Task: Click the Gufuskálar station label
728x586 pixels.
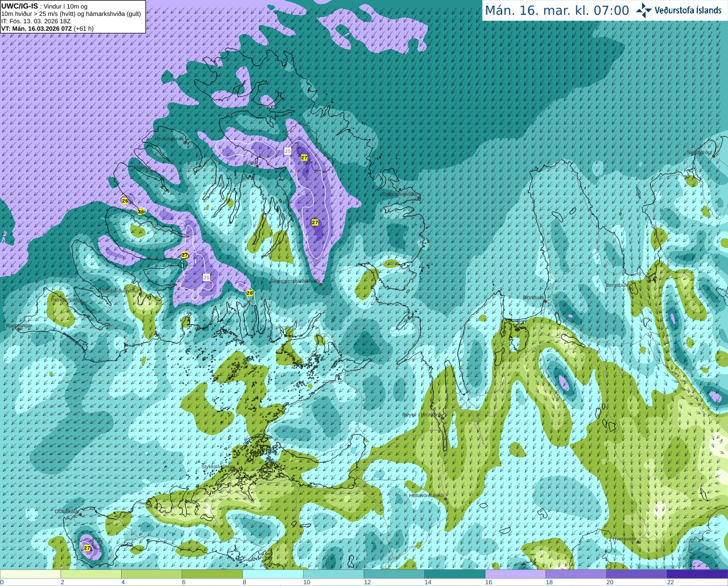Action: (x=66, y=511)
